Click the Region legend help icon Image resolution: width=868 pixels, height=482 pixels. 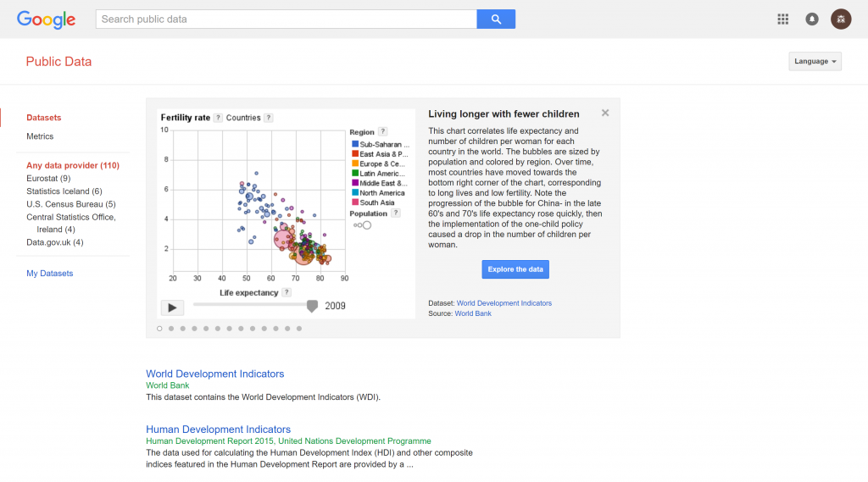pyautogui.click(x=382, y=131)
